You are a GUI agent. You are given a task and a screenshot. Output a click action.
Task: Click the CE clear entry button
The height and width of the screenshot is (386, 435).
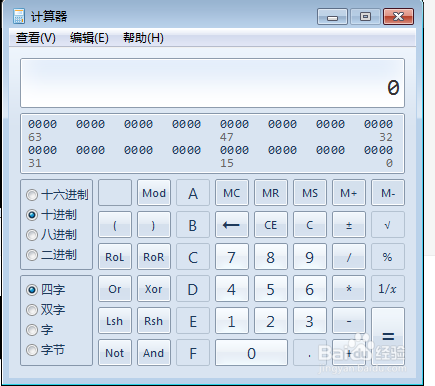[271, 225]
